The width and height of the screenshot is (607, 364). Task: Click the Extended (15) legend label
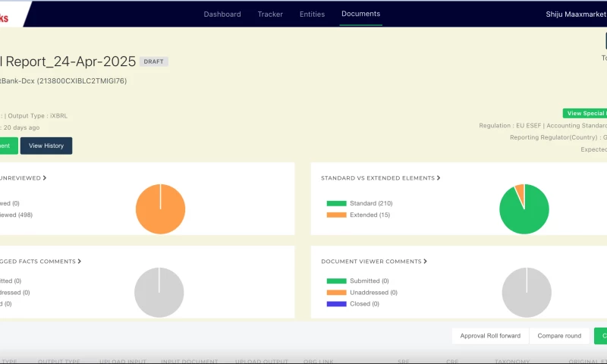(370, 215)
